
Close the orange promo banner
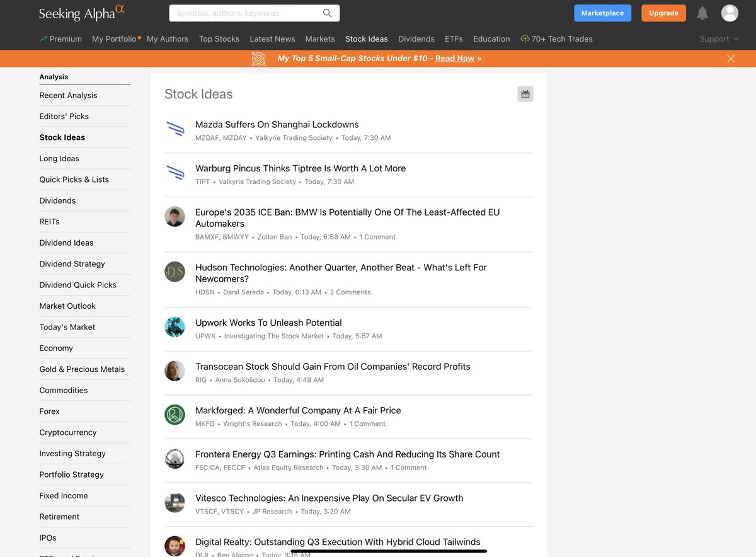(x=731, y=59)
